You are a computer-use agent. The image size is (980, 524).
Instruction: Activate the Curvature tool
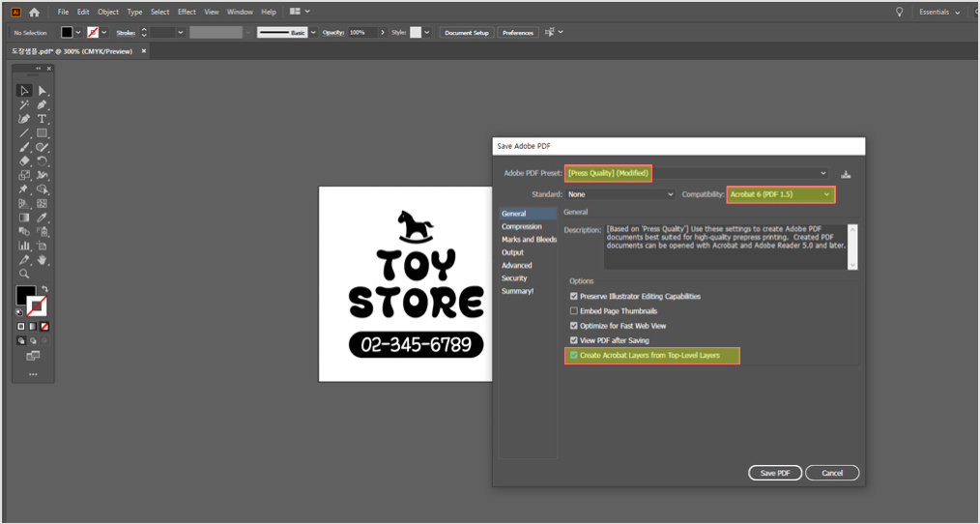[24, 119]
